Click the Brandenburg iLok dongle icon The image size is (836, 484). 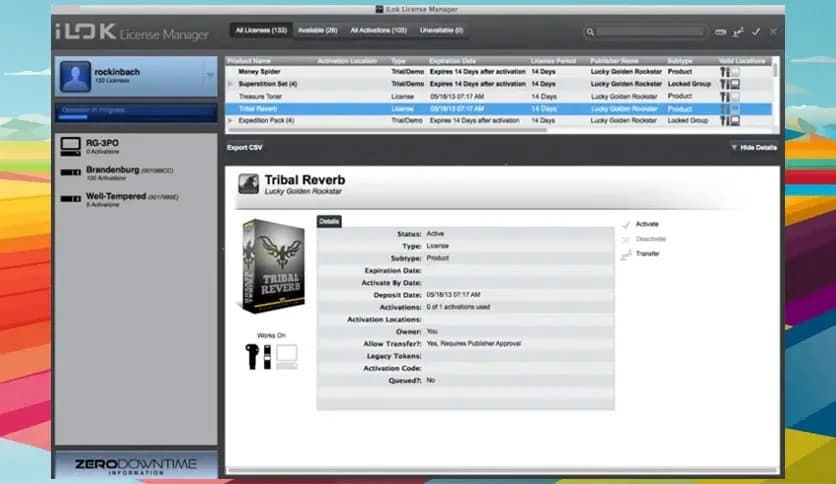point(70,172)
